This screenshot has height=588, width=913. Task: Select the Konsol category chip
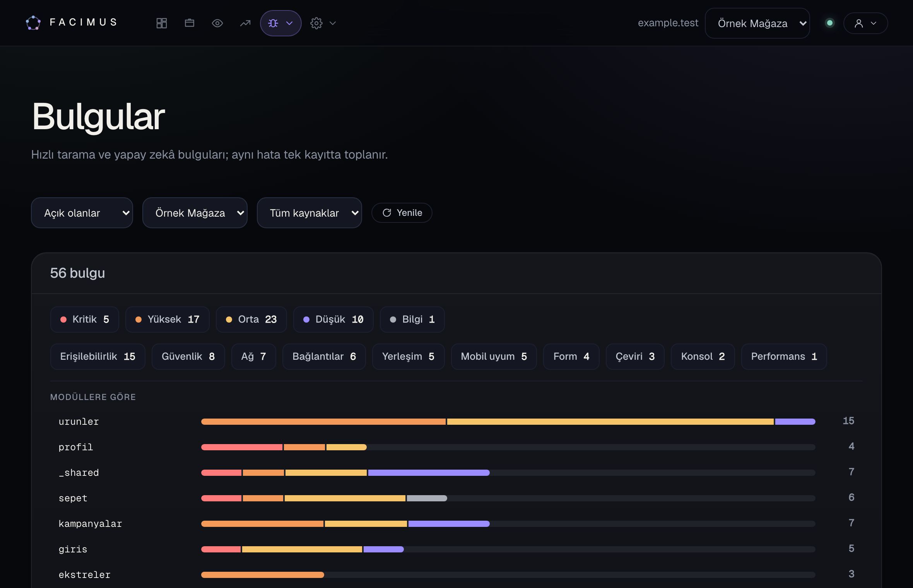tap(703, 357)
